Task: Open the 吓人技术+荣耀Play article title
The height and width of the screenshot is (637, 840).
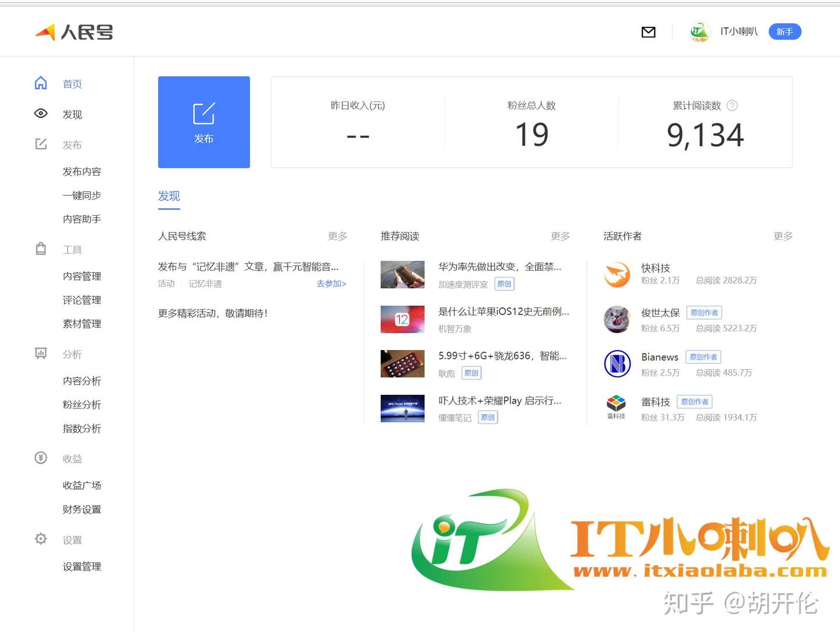Action: tap(500, 401)
